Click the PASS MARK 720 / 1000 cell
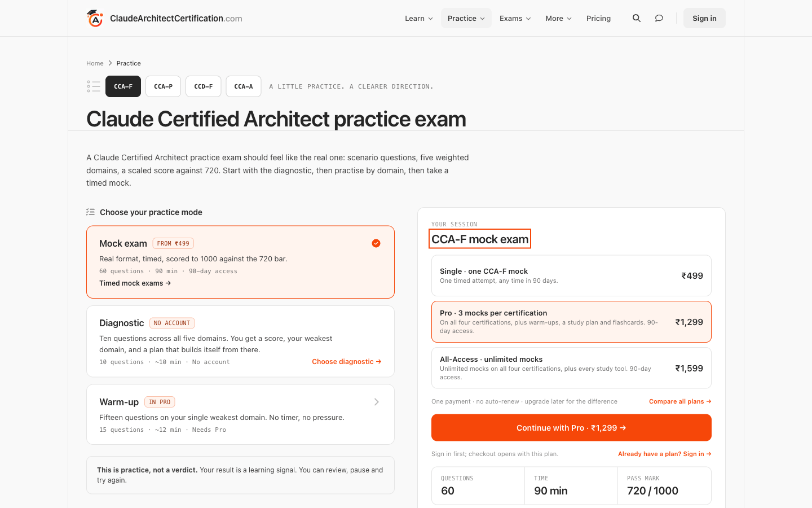The height and width of the screenshot is (508, 812). [x=664, y=485]
